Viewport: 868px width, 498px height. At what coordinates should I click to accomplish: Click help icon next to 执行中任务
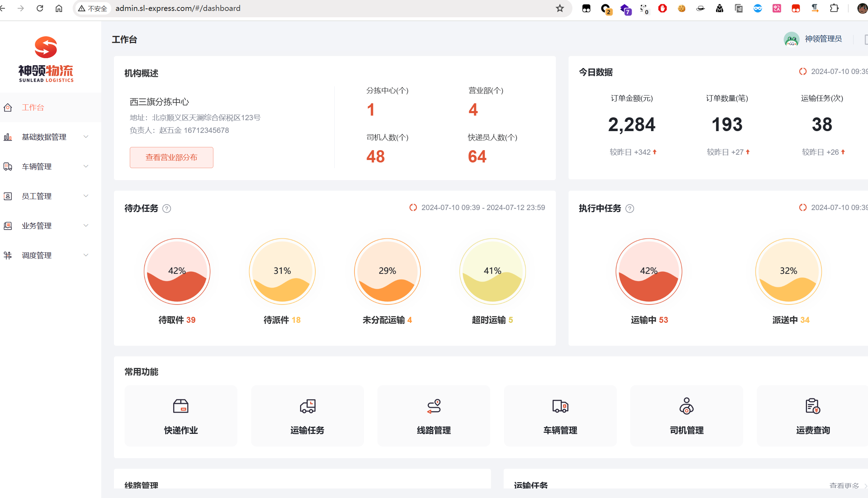[x=630, y=209]
